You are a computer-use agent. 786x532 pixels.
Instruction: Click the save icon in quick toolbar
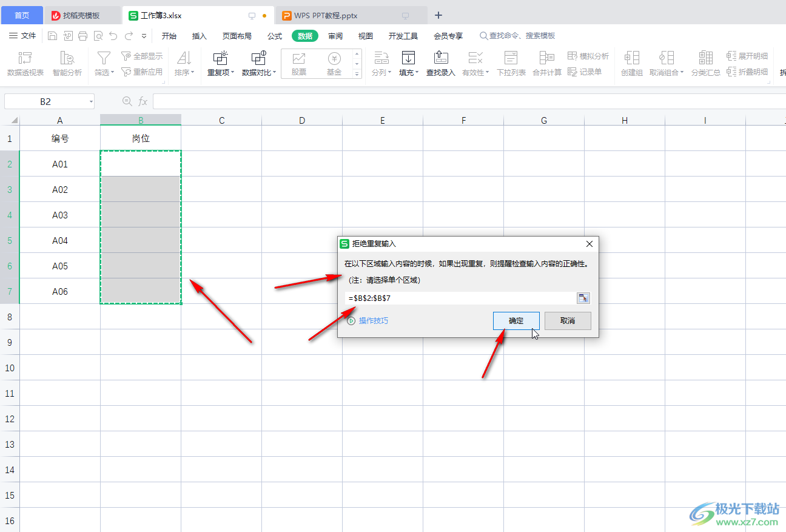click(52, 36)
